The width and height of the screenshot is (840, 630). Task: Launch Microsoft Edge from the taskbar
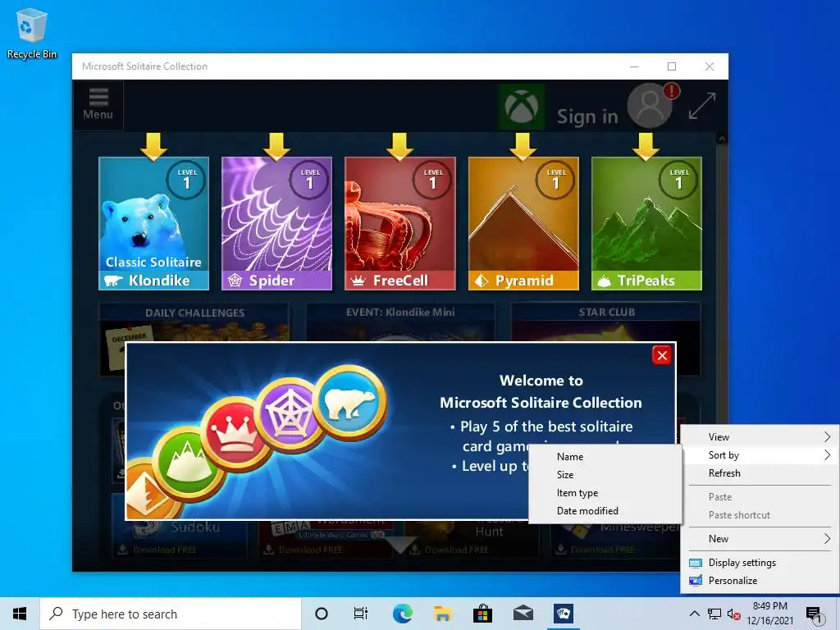point(402,614)
